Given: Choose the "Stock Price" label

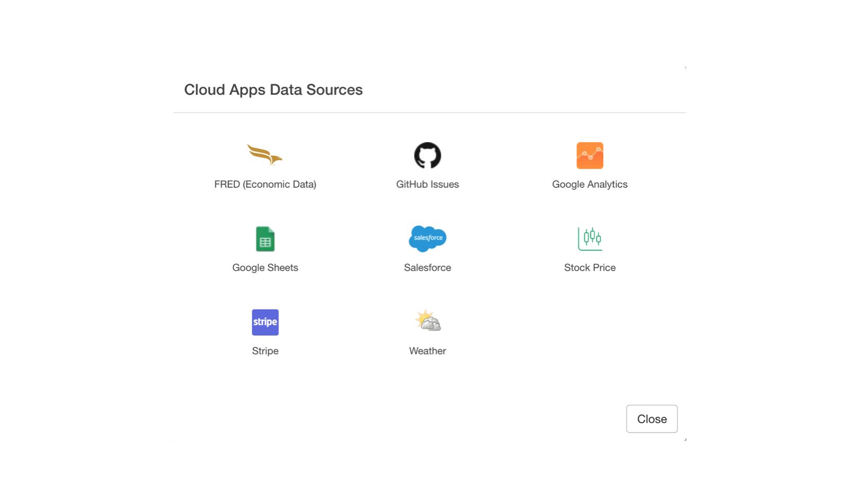Looking at the screenshot, I should coord(589,268).
